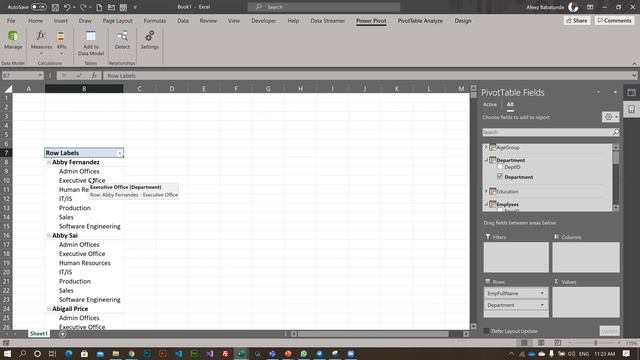Image resolution: width=640 pixels, height=360 pixels.
Task: Click the Detect relationships icon
Action: [122, 40]
